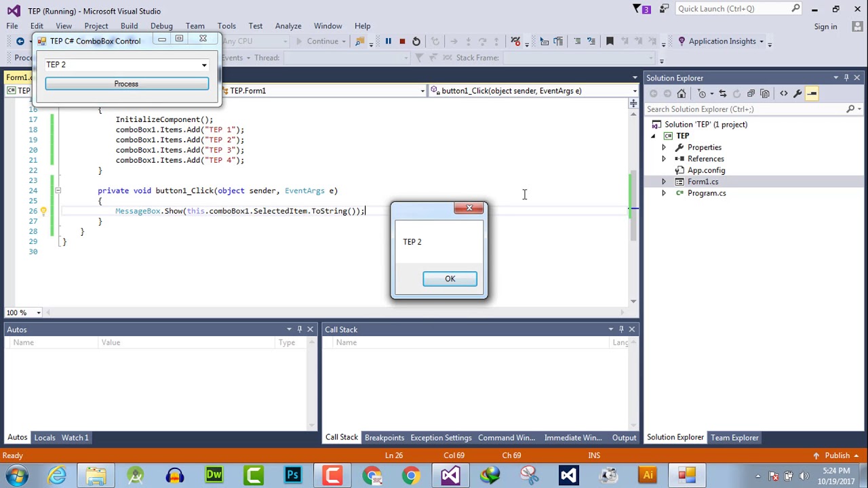Image resolution: width=868 pixels, height=488 pixels.
Task: Open Properties wrench icon in Solution Explorer
Action: point(797,94)
